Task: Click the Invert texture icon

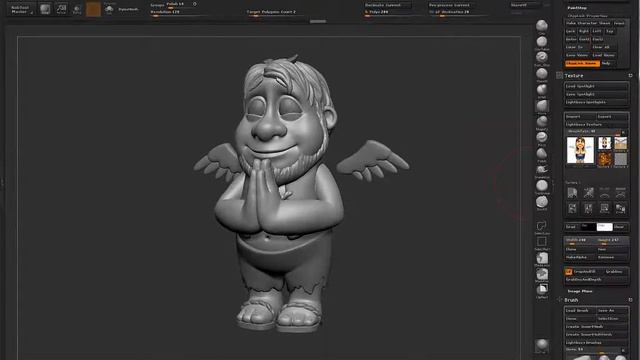Action: (620, 209)
